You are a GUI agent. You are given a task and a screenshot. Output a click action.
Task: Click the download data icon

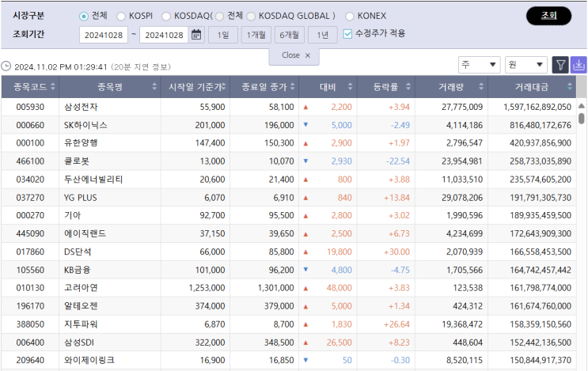pyautogui.click(x=579, y=65)
